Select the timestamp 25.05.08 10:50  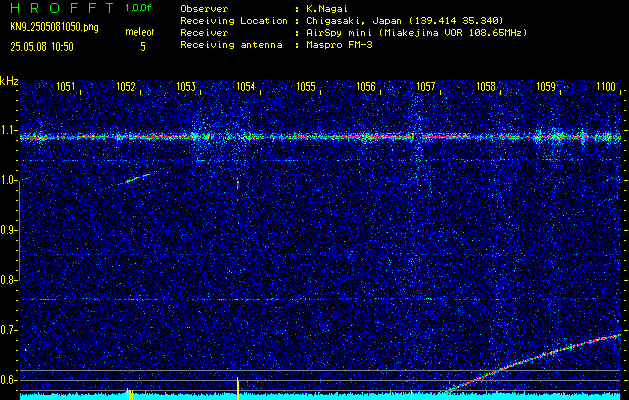click(x=42, y=47)
